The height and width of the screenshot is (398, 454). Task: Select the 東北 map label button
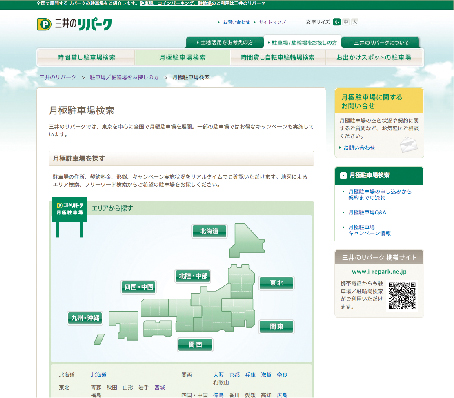[x=276, y=283]
